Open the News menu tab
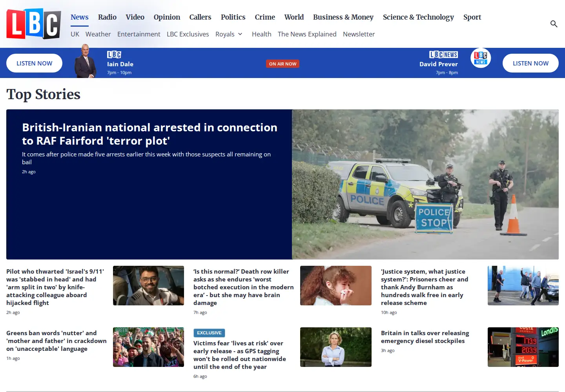565x392 pixels. (80, 17)
